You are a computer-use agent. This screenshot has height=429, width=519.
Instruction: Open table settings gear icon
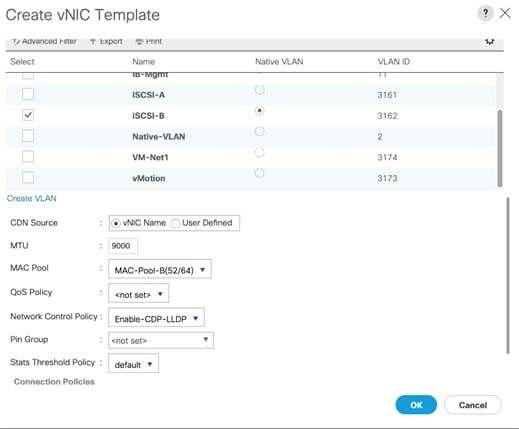point(490,41)
